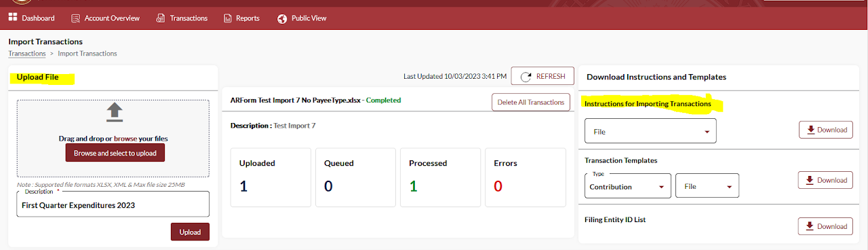Click the Public View globe icon
The height and width of the screenshot is (250, 868).
click(282, 18)
